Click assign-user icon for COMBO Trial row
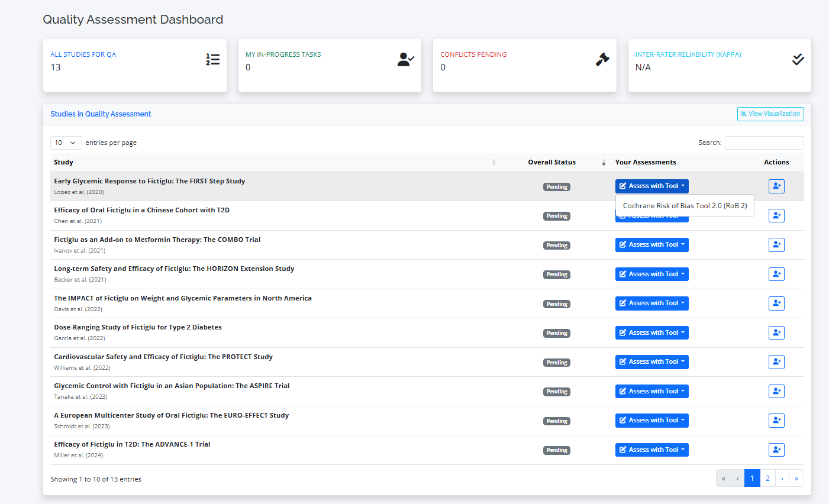The image size is (829, 504). pyautogui.click(x=776, y=245)
